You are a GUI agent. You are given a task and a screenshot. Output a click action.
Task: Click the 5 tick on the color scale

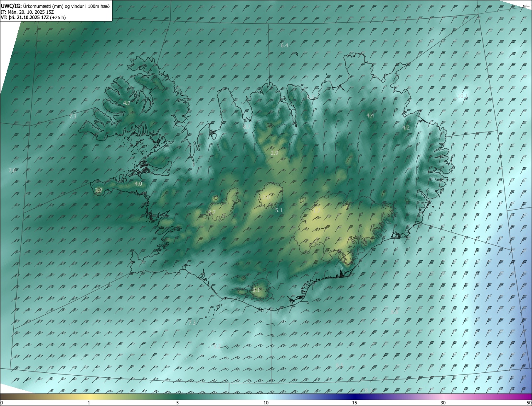(177, 403)
